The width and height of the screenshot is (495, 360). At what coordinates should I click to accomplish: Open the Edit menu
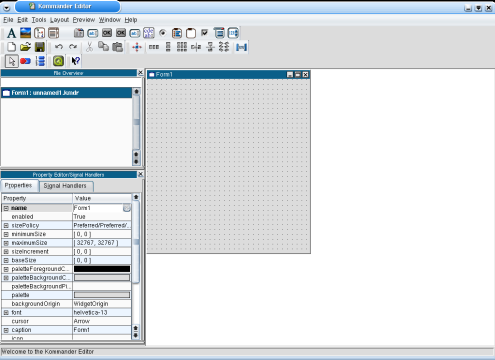tap(23, 20)
